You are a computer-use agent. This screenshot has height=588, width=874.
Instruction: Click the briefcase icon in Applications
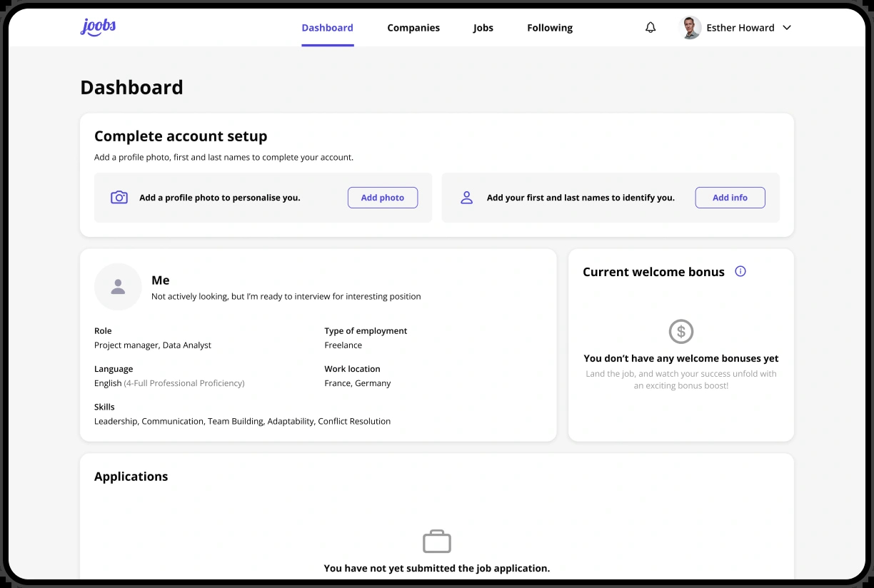click(437, 541)
